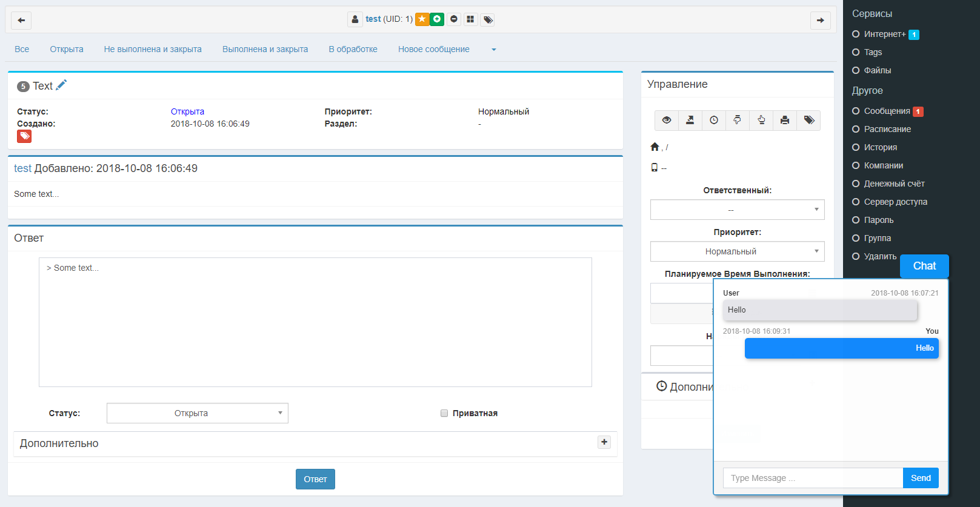Switch to the Выполнена и закрыта tab
Screen dimensions: 980x507
tap(265, 49)
